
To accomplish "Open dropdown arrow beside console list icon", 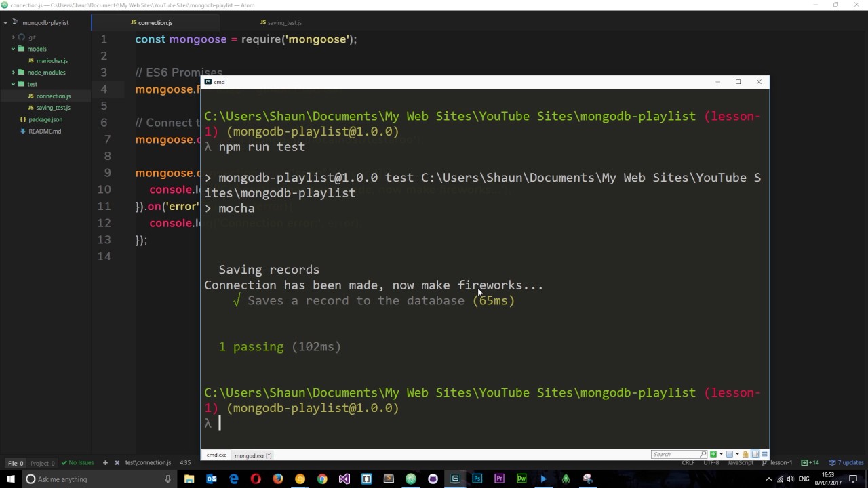I will 738,454.
